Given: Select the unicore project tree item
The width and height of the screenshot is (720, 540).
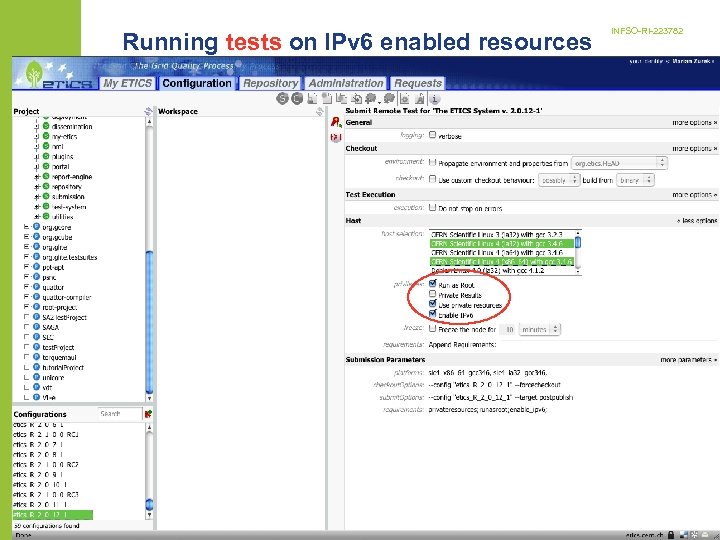Looking at the screenshot, I should pyautogui.click(x=53, y=377).
